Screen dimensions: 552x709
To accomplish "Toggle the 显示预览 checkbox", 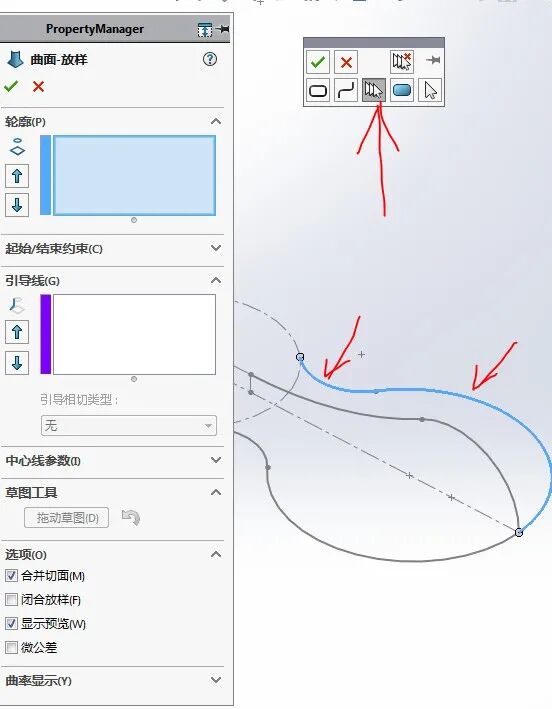I will tap(11, 624).
